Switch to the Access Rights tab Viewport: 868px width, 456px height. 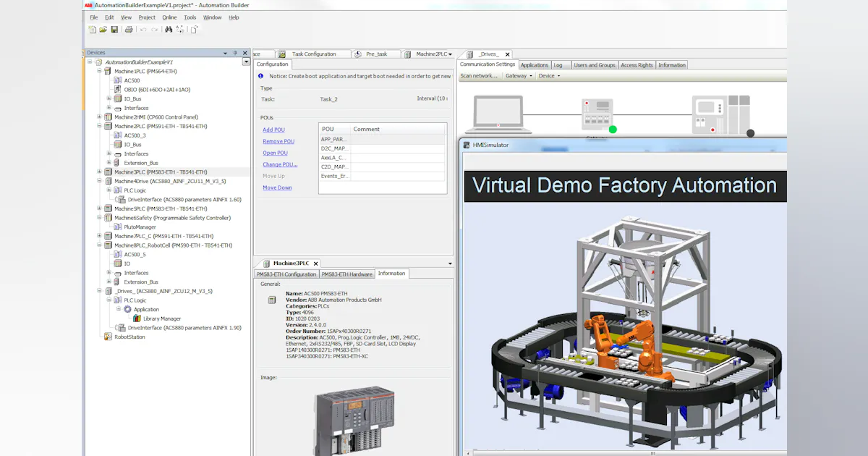click(x=637, y=65)
